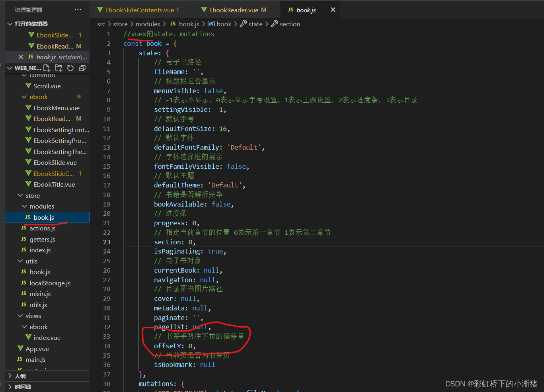
Task: Click the Vue icon beside EbookMenu.vue
Action: click(x=28, y=107)
